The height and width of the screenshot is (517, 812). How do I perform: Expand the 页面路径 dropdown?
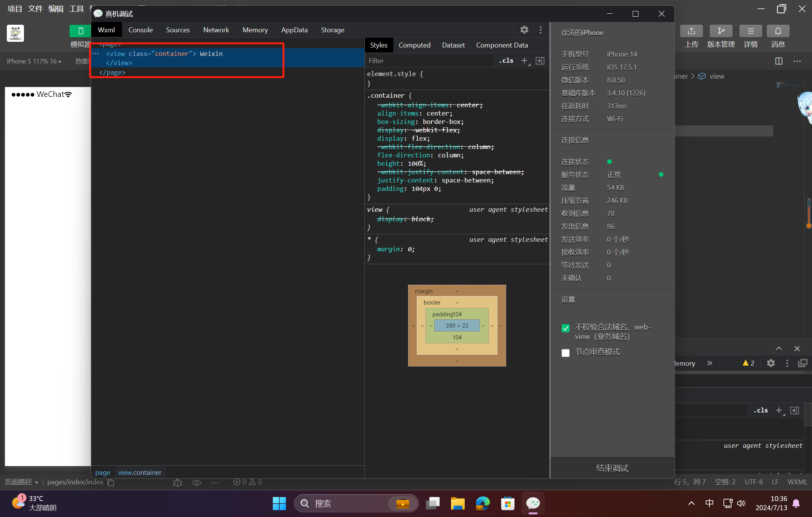click(21, 482)
